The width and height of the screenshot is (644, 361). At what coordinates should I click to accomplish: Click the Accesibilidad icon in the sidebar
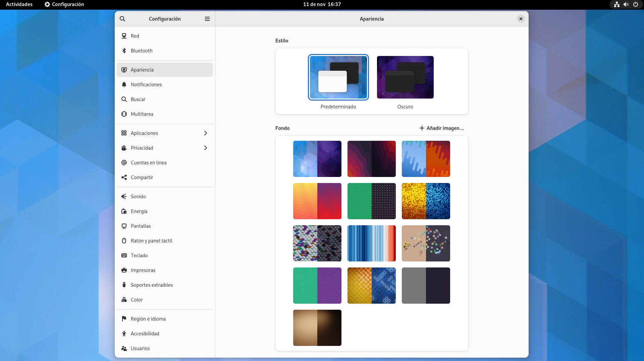pyautogui.click(x=124, y=334)
